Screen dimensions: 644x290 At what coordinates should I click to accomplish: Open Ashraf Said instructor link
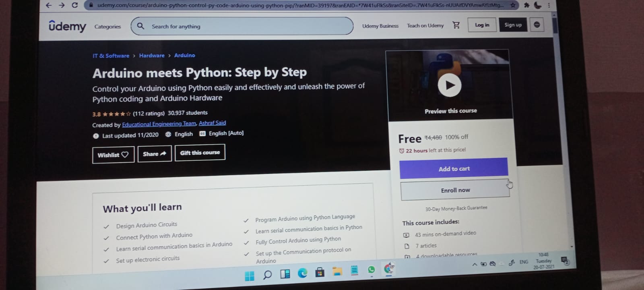click(212, 123)
